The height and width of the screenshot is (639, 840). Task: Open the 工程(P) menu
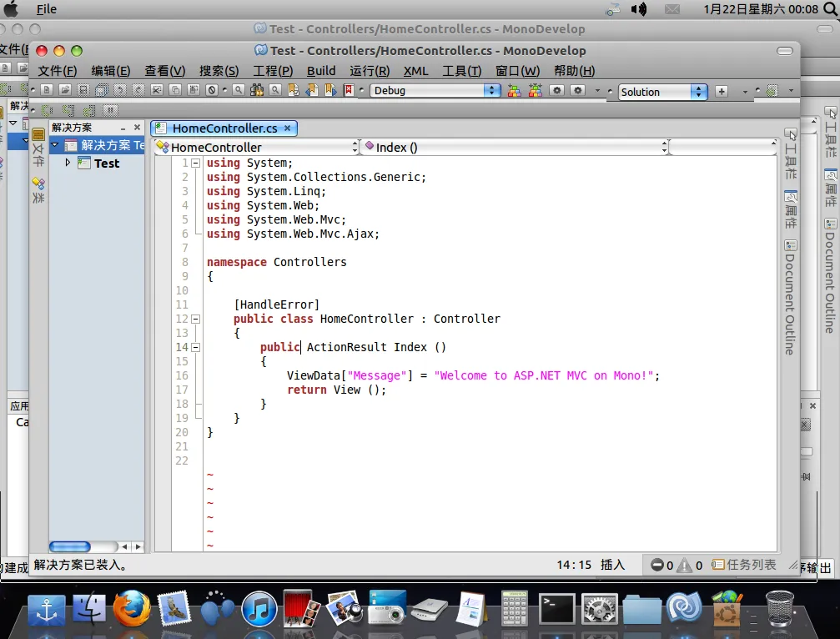274,71
